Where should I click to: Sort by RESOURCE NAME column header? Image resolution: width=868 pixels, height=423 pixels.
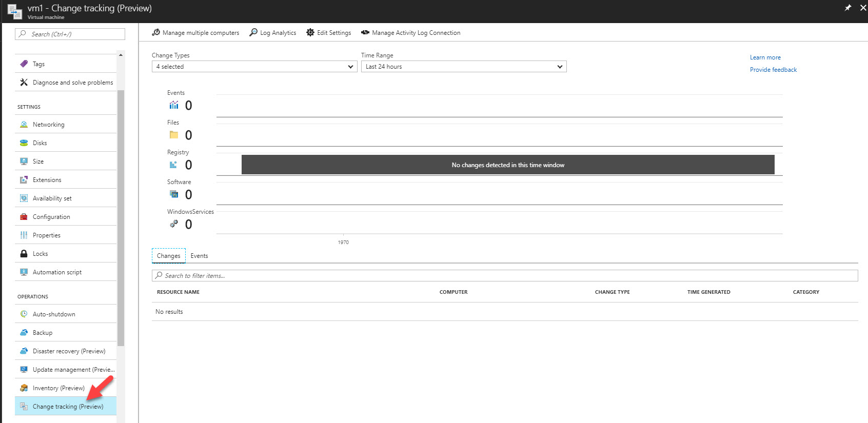178,292
